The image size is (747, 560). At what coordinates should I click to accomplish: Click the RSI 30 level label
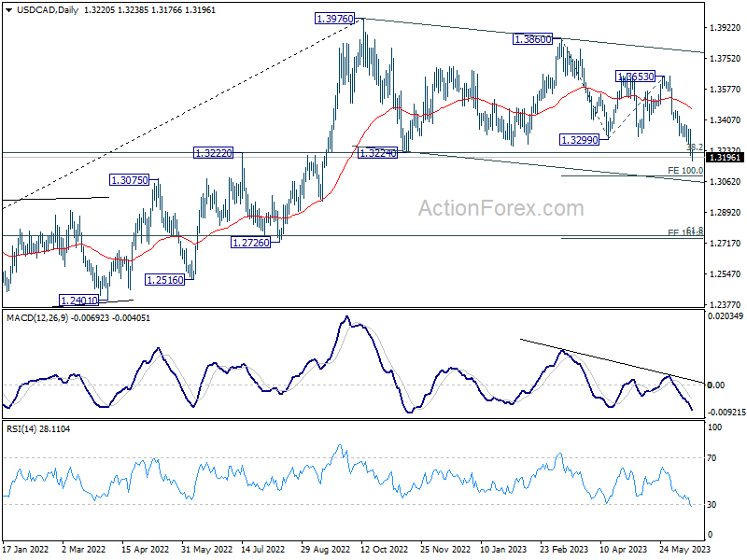(712, 504)
